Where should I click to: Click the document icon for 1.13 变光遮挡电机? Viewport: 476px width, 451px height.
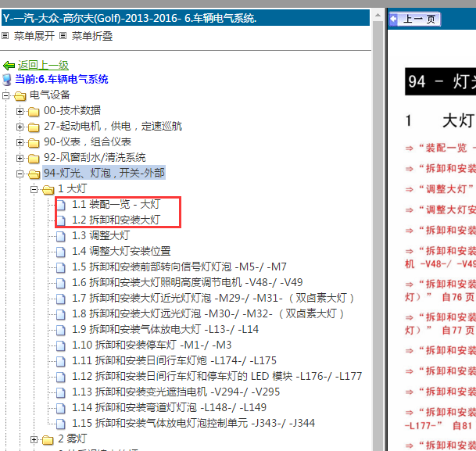(x=61, y=392)
